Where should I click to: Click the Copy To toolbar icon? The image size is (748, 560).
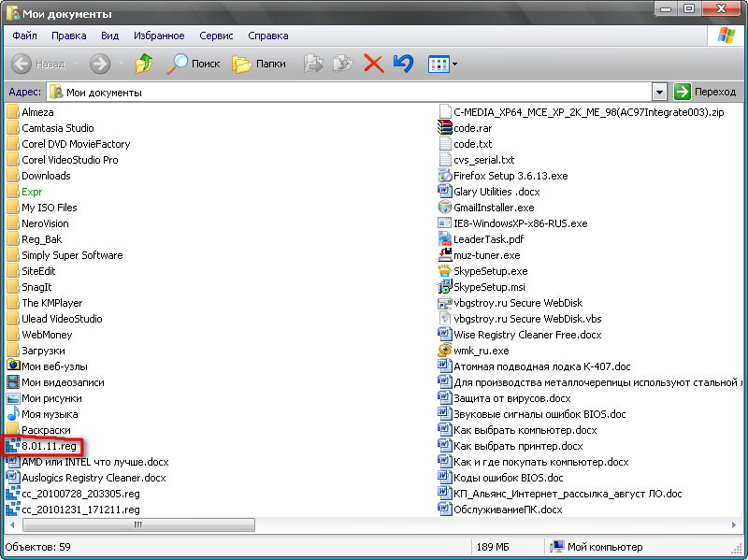pyautogui.click(x=343, y=64)
